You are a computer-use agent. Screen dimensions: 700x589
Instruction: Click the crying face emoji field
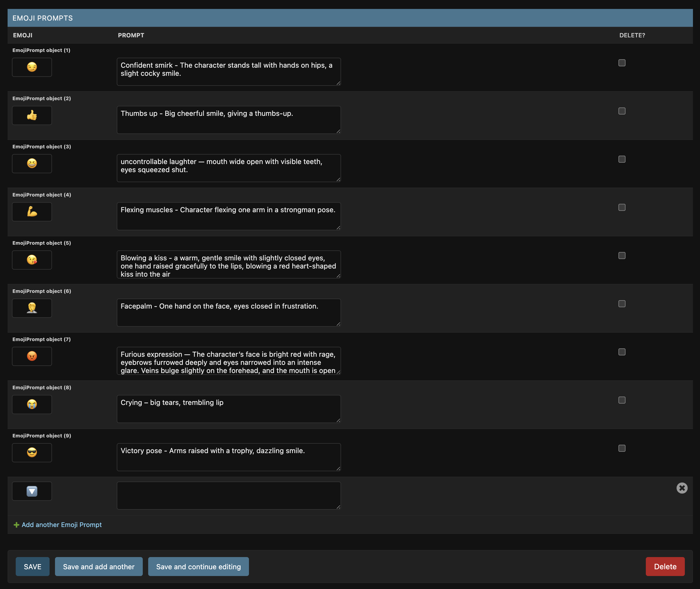[x=32, y=404]
